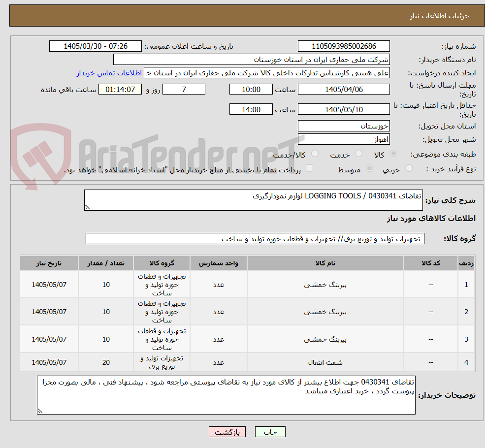Click the remaining time field 01:14:07
485x448 pixels.
pyautogui.click(x=120, y=90)
